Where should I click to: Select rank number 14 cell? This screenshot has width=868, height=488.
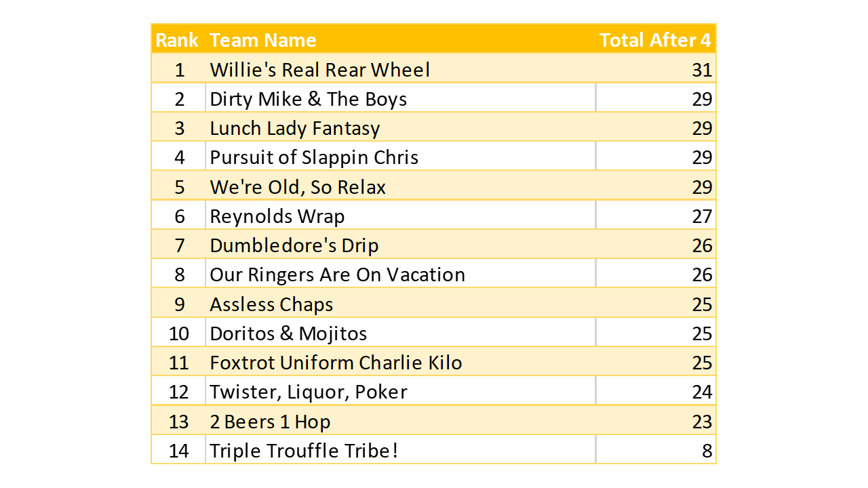click(x=179, y=451)
